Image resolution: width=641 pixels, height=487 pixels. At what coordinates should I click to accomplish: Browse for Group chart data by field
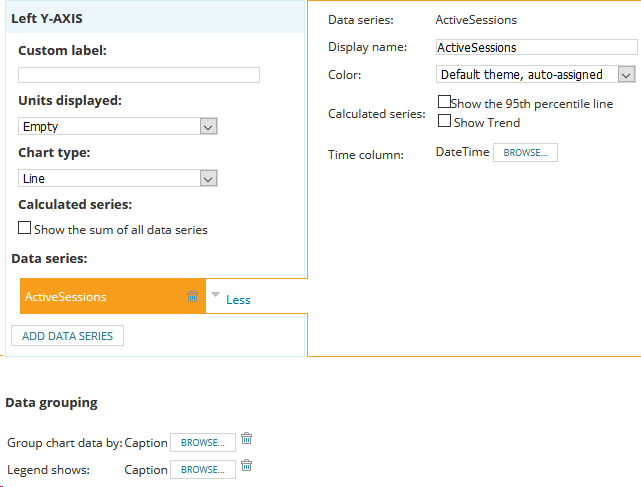tap(203, 442)
